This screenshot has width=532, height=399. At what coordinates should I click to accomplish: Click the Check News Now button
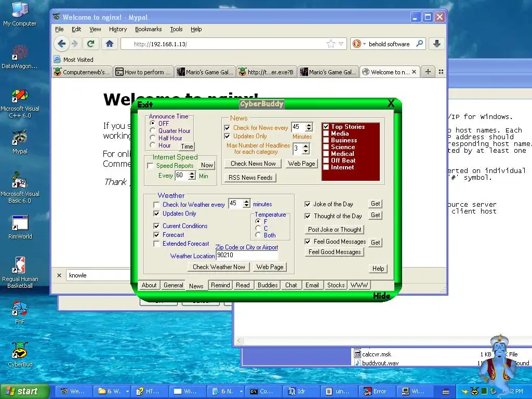(x=253, y=164)
